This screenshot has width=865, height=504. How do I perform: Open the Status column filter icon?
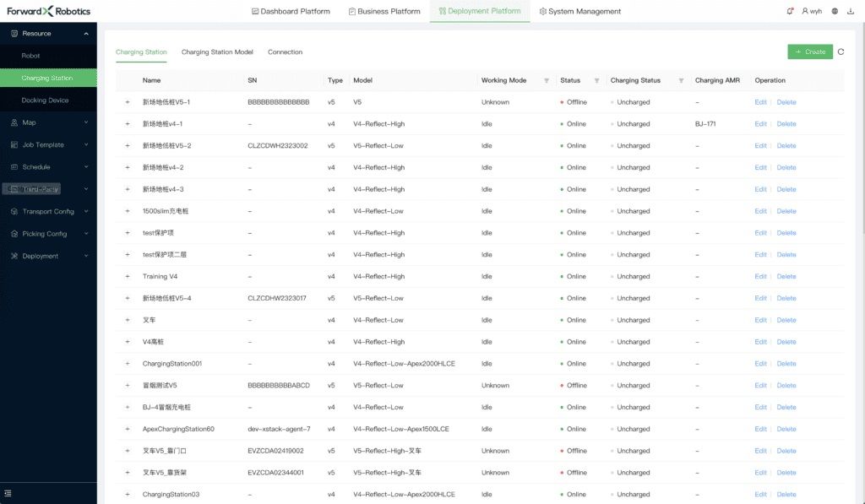pyautogui.click(x=596, y=81)
